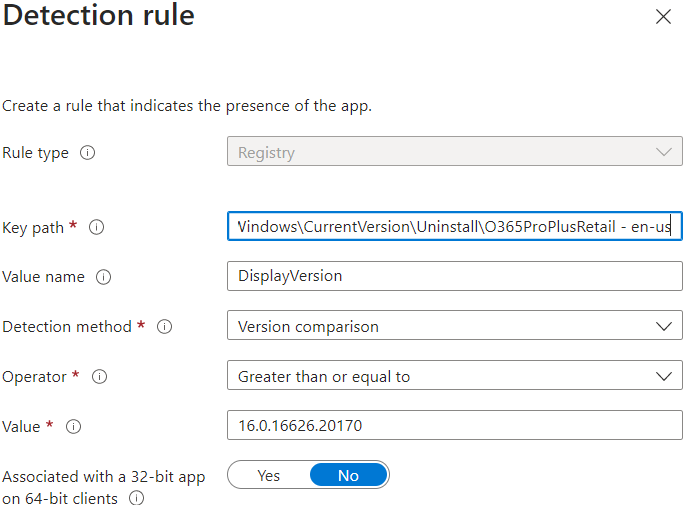Click the info icon beside Key path
This screenshot has height=505, width=683.
click(x=97, y=227)
